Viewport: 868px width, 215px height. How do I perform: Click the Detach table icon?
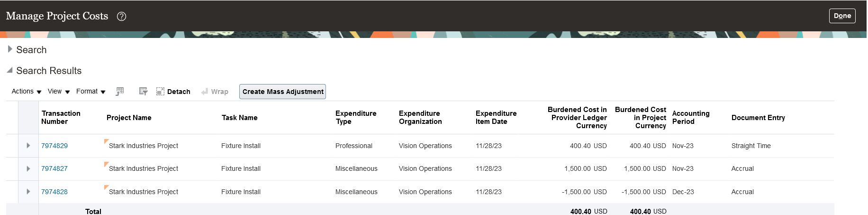pyautogui.click(x=160, y=92)
